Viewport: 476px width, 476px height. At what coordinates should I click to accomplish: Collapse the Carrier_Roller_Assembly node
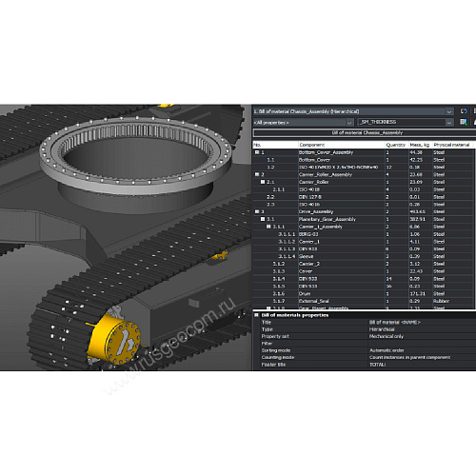tap(257, 174)
